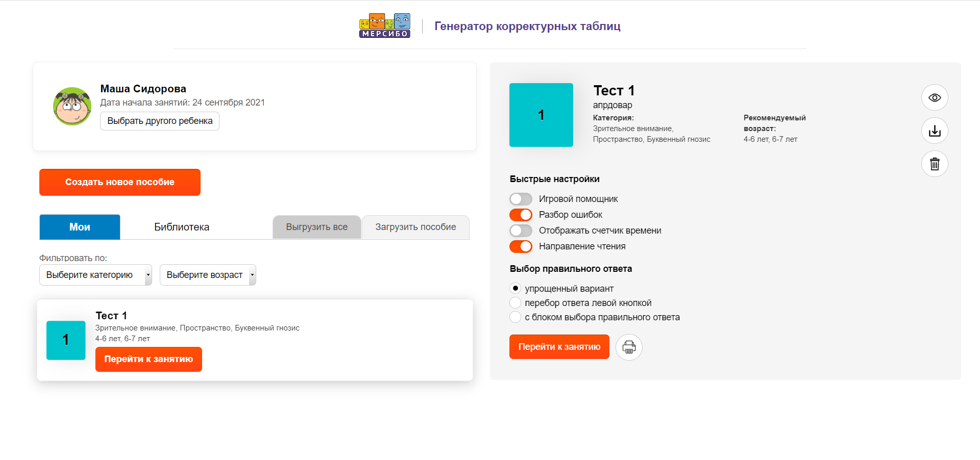This screenshot has height=460, width=980.
Task: Click the Мерсибо logo
Action: [384, 25]
